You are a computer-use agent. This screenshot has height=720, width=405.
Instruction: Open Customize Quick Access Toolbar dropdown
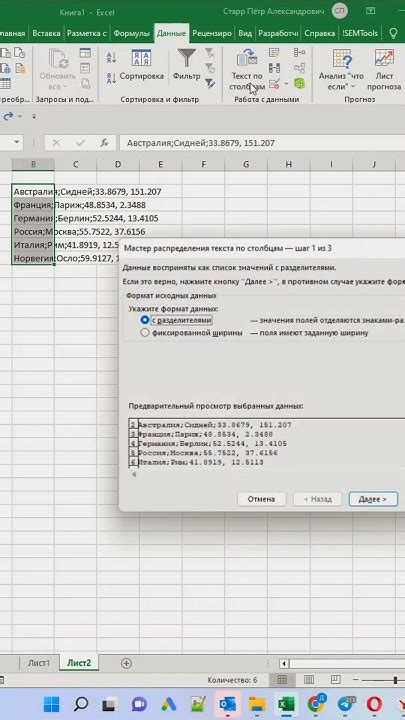(34, 117)
